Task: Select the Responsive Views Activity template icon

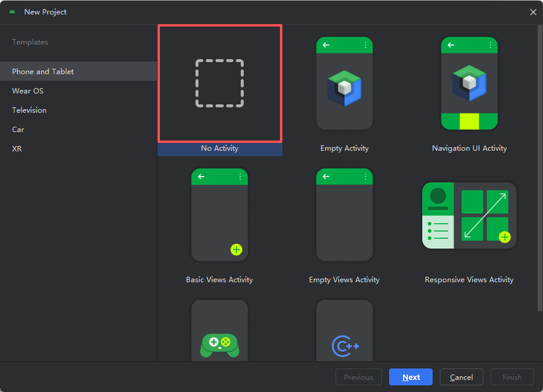Action: click(469, 215)
